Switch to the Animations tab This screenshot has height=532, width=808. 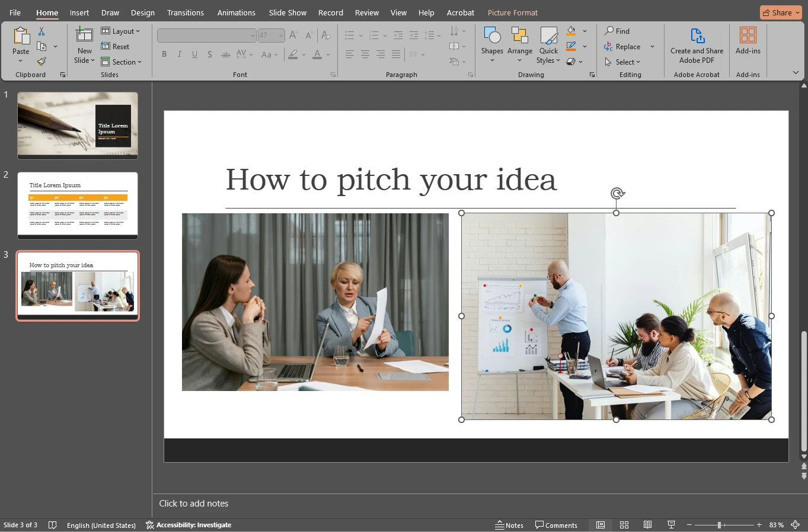pyautogui.click(x=237, y=12)
